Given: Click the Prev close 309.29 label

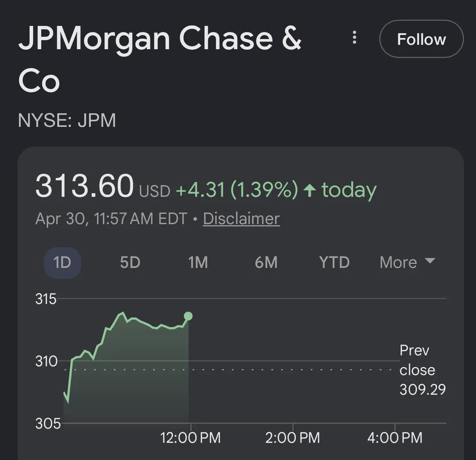Looking at the screenshot, I should (x=422, y=370).
